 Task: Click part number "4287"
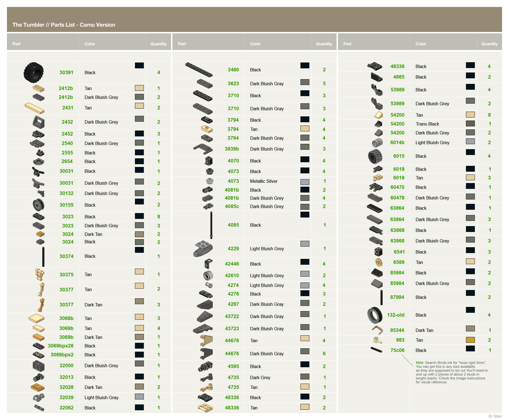coord(233,304)
